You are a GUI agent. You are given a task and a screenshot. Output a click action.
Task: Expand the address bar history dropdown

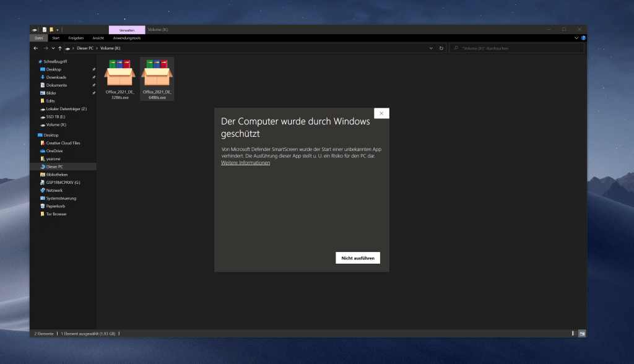[431, 48]
